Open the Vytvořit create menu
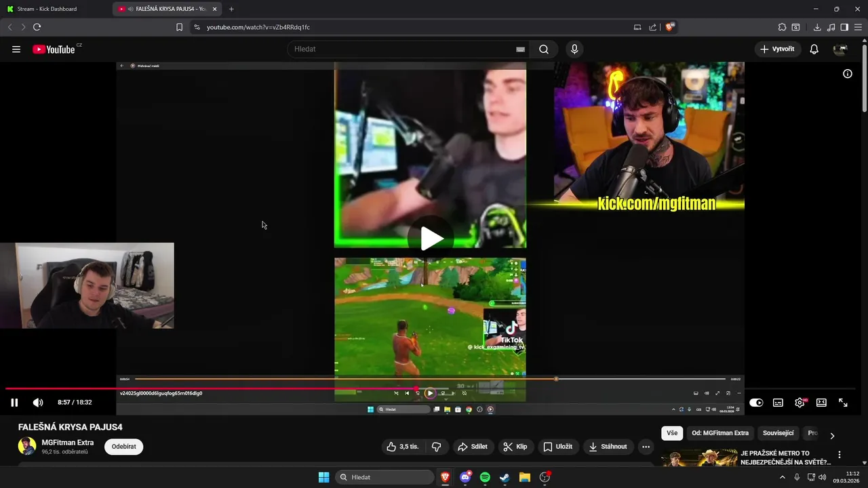868x488 pixels. click(x=777, y=49)
